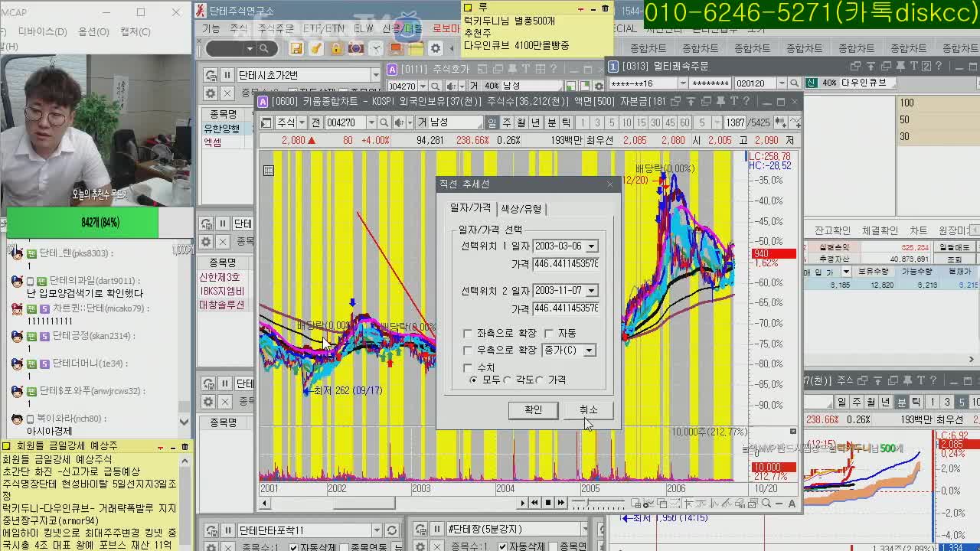Viewport: 980px width, 551px height.
Task: Click the camera screenshot icon in top toolbar
Action: pos(355,48)
